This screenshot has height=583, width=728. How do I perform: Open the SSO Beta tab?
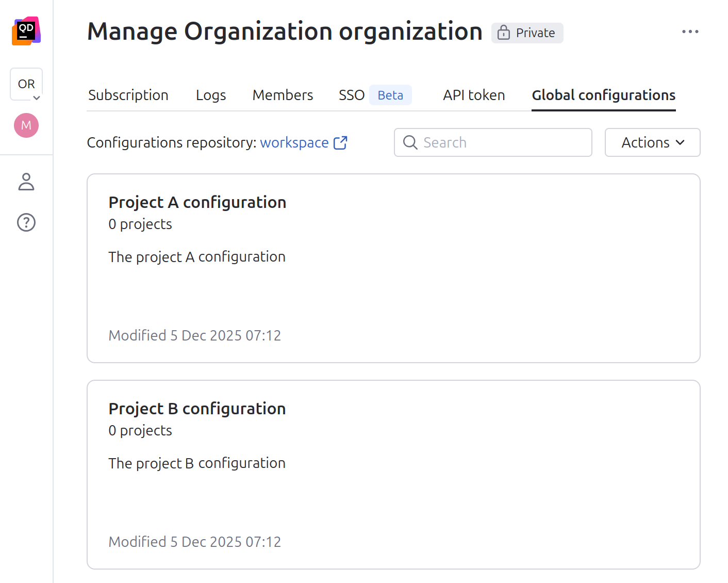click(x=352, y=95)
